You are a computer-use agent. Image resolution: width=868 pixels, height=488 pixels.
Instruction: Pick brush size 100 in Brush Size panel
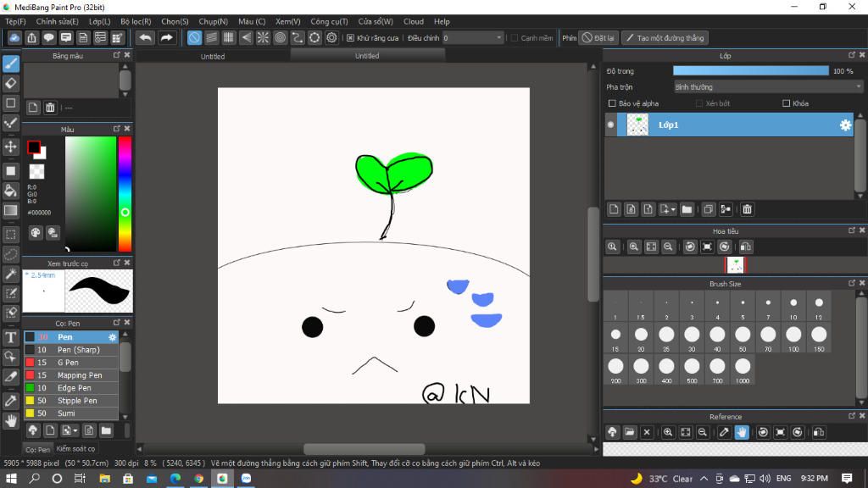point(793,337)
